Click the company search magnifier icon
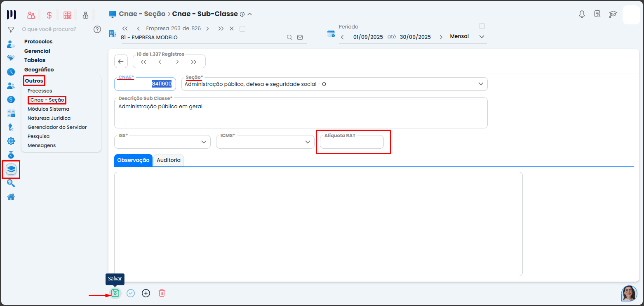Viewport: 644px width, 306px height. tap(290, 37)
